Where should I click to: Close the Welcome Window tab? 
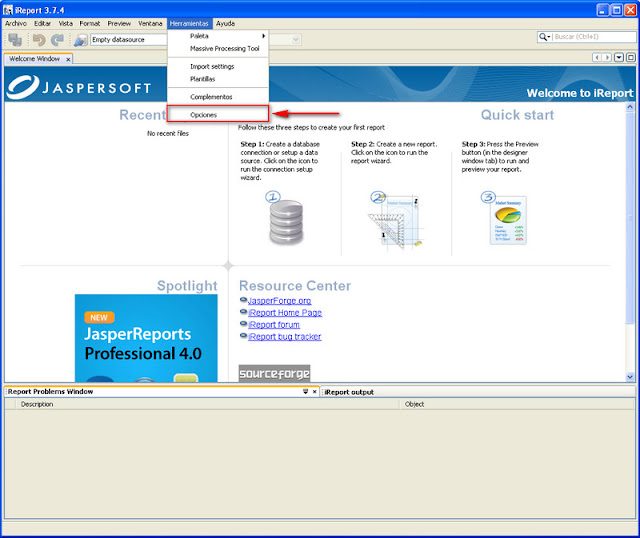[x=68, y=59]
